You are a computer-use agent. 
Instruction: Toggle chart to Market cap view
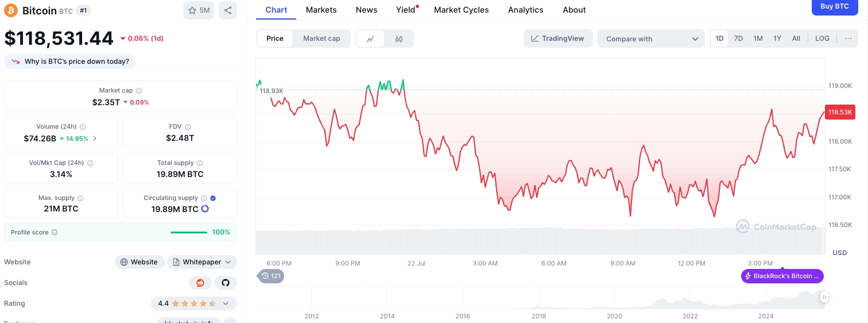pos(321,39)
